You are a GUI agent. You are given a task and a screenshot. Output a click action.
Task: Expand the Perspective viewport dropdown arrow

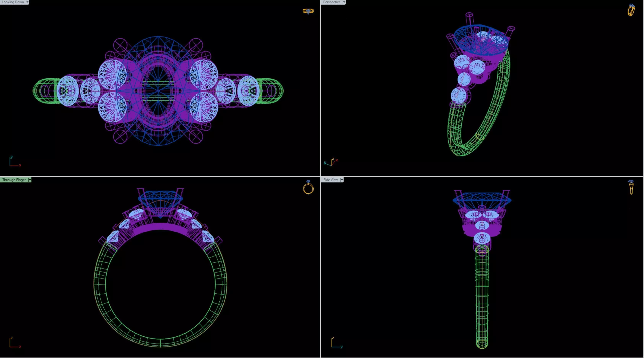(x=344, y=2)
